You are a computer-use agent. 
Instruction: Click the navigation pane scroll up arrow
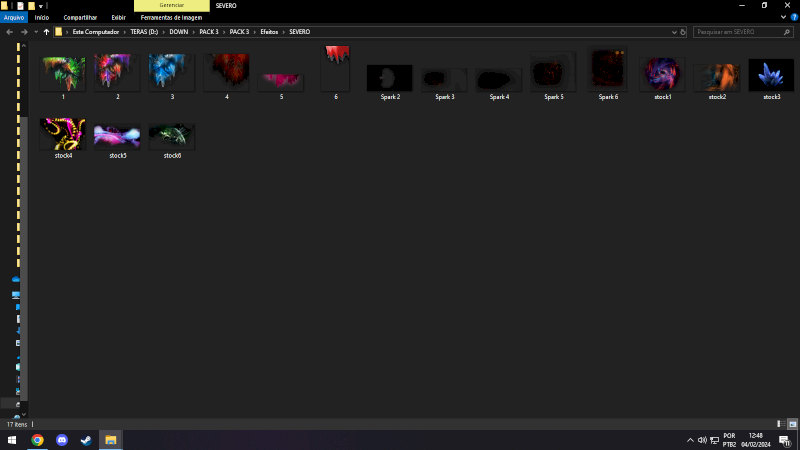click(x=23, y=46)
